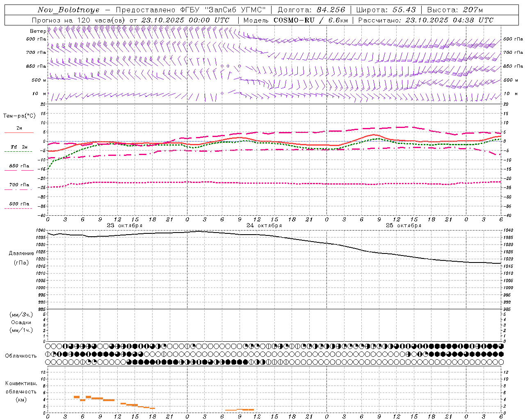Select the 500 м wind level label on left
Image resolution: width=525 pixels, height=420 pixels.
39,80
